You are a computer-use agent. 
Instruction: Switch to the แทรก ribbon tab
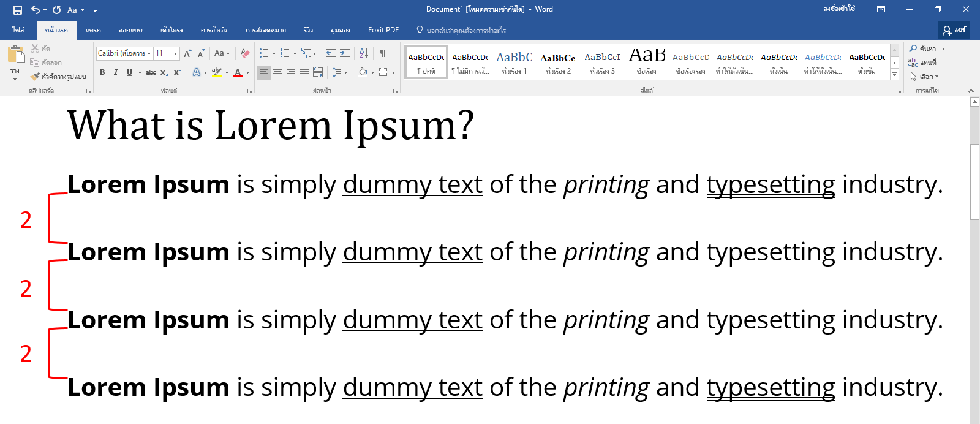[x=93, y=30]
